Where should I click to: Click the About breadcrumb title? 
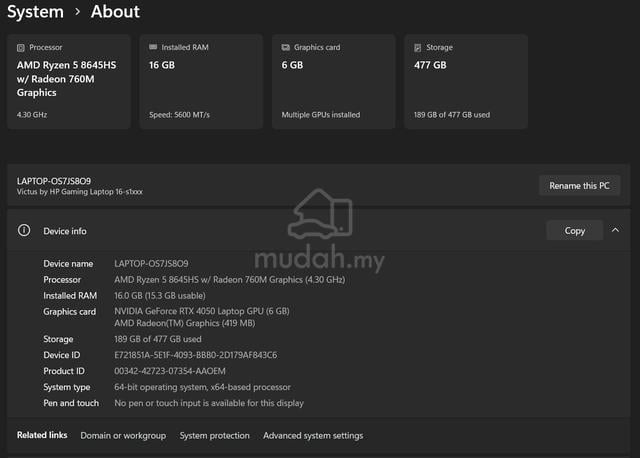click(115, 11)
